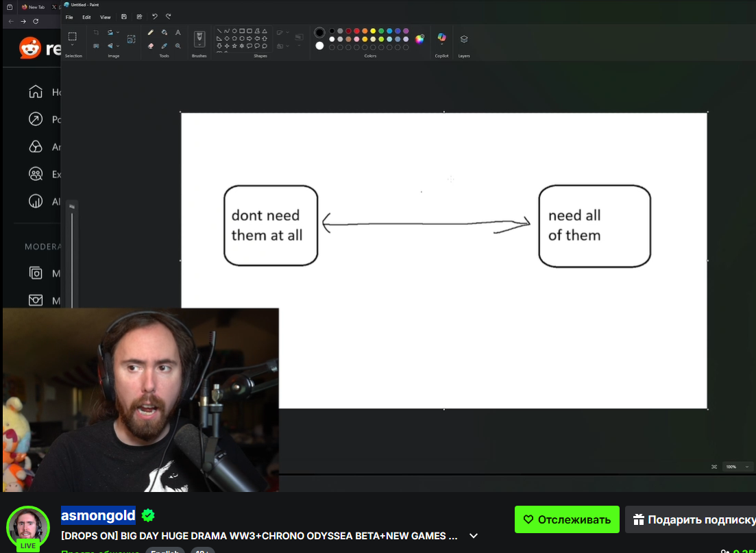Click the Подарить подписку gift button

coord(690,519)
